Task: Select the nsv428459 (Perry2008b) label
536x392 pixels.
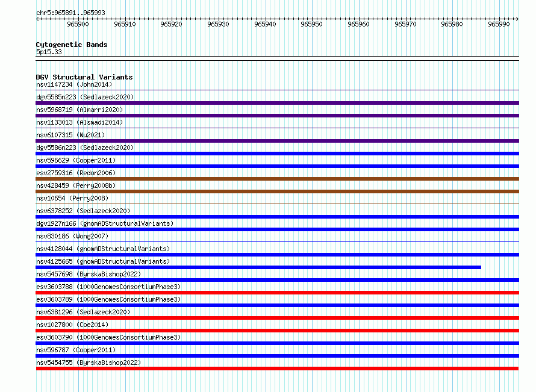Action: click(x=76, y=185)
